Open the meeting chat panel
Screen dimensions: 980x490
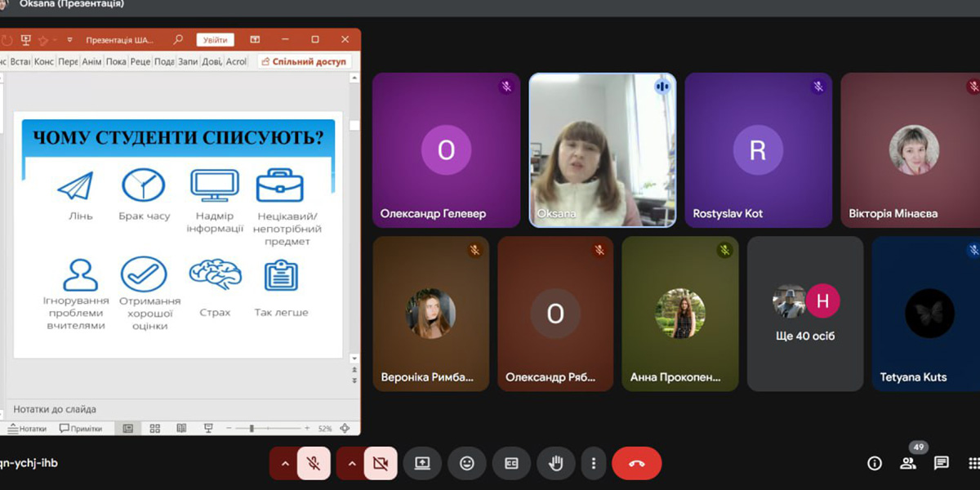(942, 463)
